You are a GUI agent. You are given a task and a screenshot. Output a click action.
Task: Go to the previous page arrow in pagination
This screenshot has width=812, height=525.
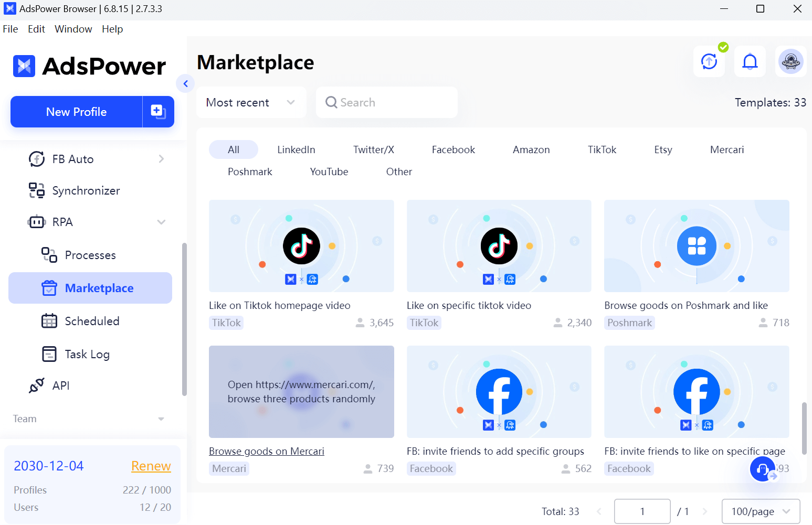pos(599,511)
